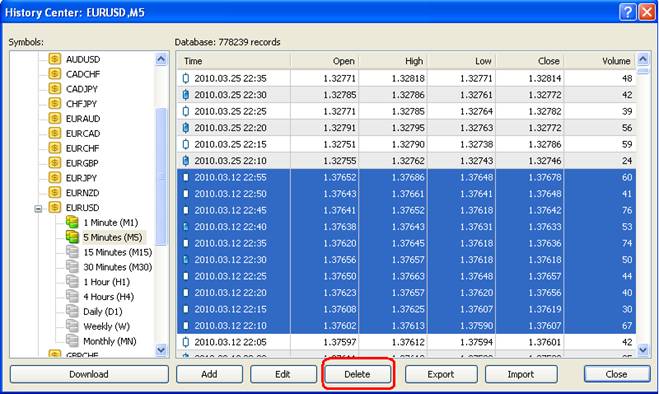Select the 2010.03.25 22:20 record row
Screen dimensions: 659x394
tap(406, 127)
